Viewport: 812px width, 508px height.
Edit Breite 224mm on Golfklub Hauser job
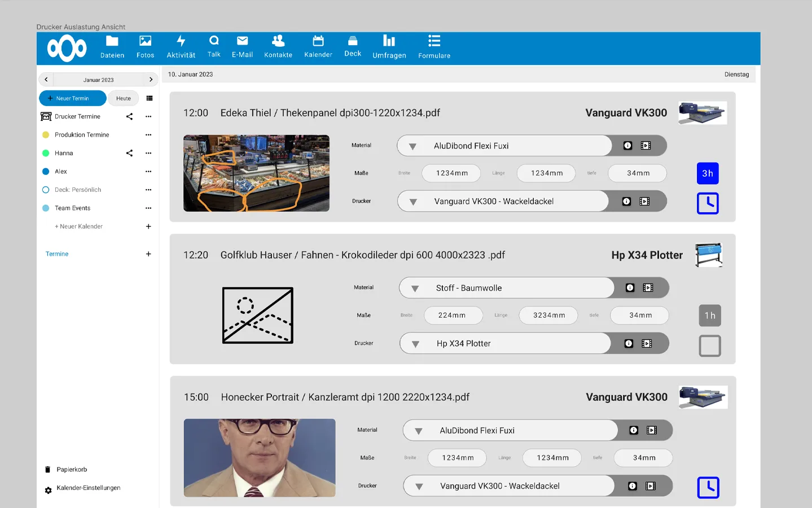pyautogui.click(x=453, y=316)
